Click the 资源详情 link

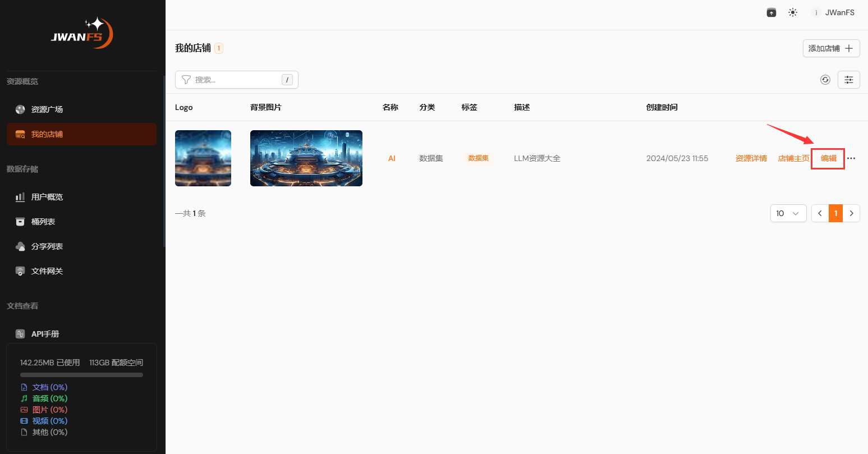(751, 158)
